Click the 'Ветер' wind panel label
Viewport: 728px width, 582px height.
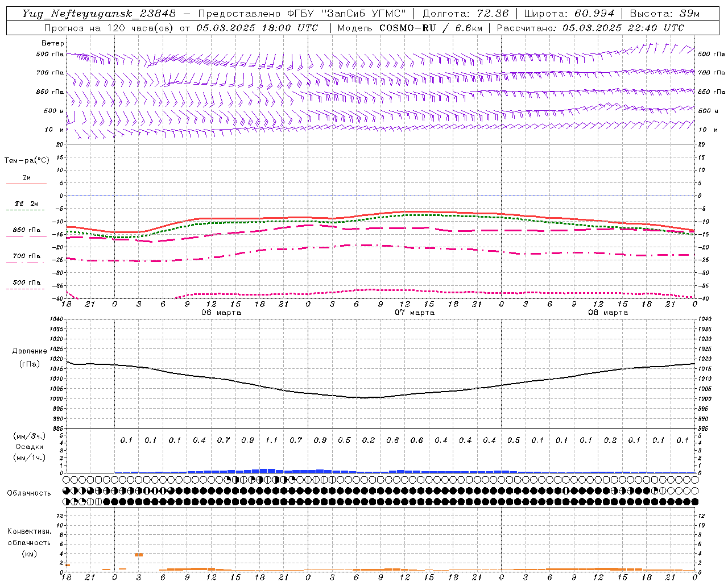(x=53, y=43)
